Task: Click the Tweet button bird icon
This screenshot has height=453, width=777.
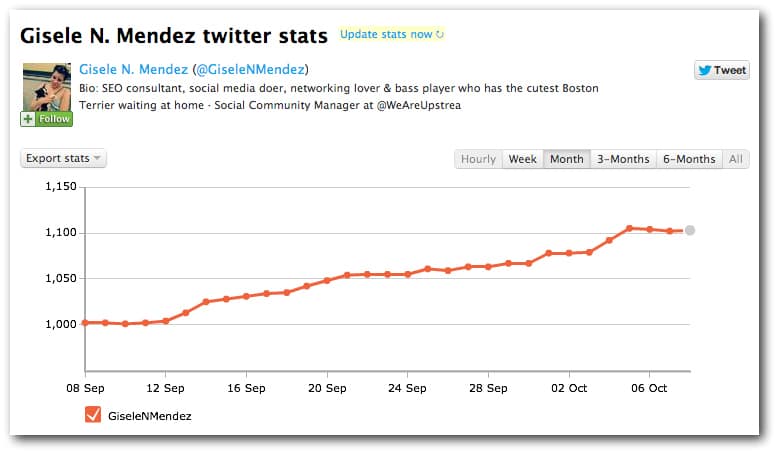Action: point(706,70)
